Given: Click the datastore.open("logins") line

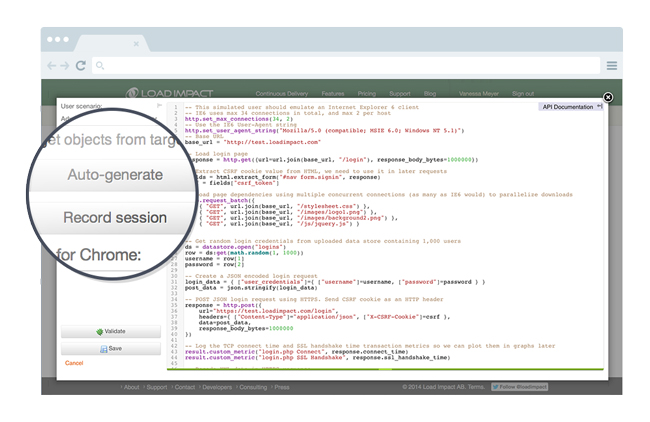Looking at the screenshot, I should point(235,247).
